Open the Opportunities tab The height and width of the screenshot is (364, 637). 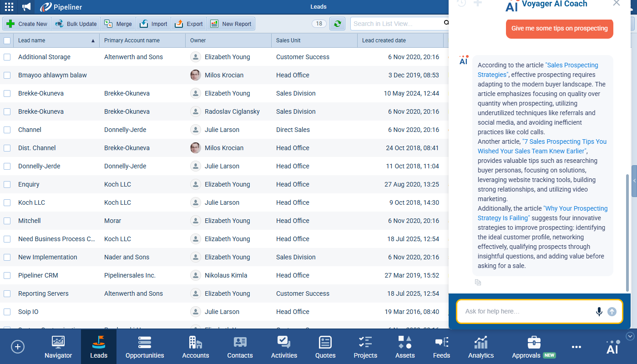point(145,347)
